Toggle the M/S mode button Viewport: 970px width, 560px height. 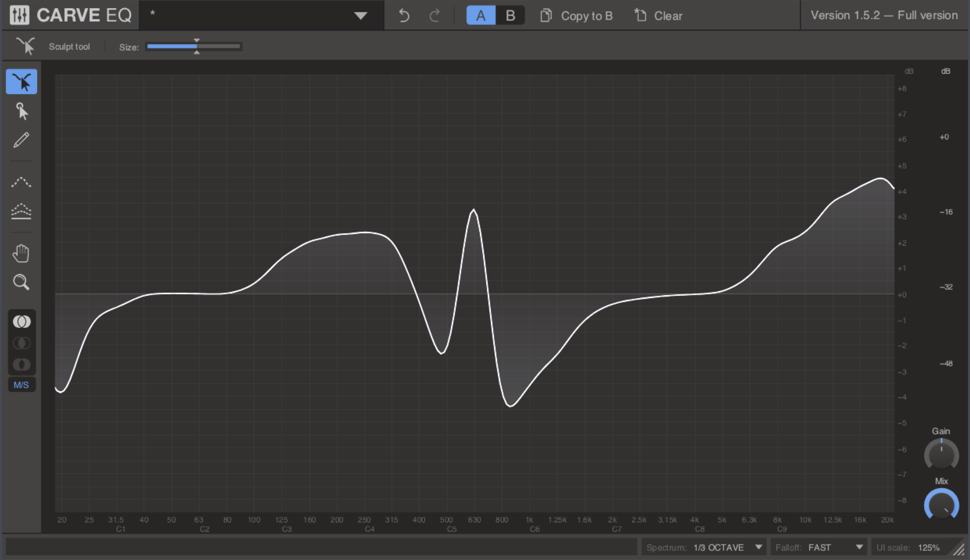22,385
